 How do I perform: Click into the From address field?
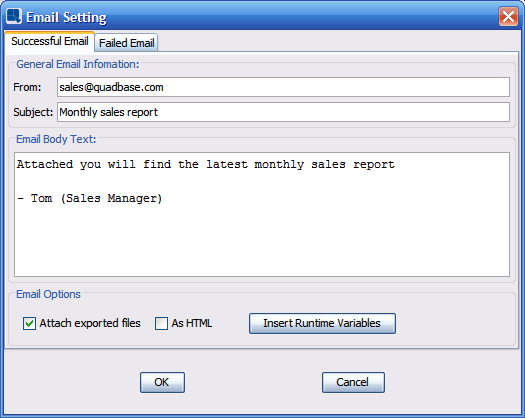(283, 87)
